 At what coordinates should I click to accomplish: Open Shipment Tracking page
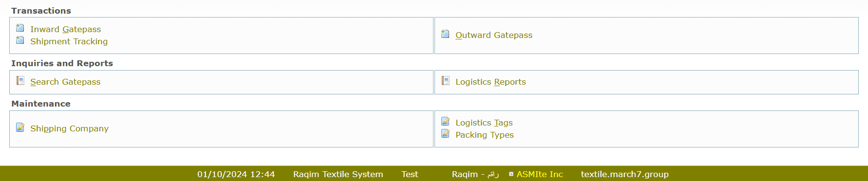(x=69, y=41)
